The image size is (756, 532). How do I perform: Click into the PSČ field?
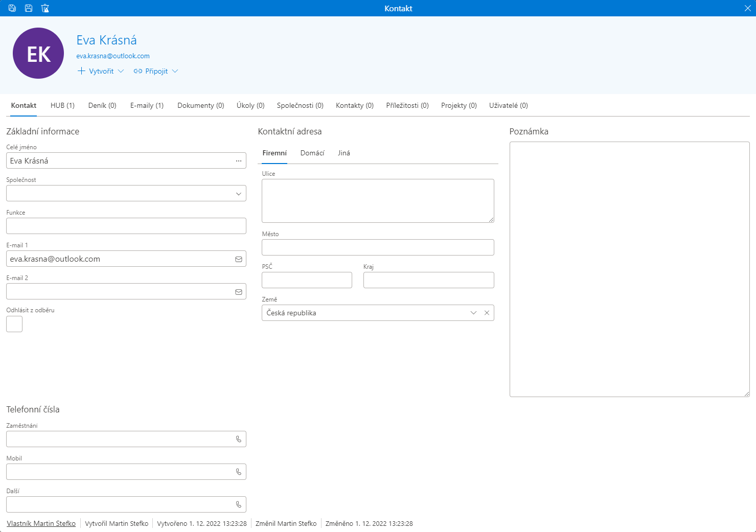pos(307,280)
